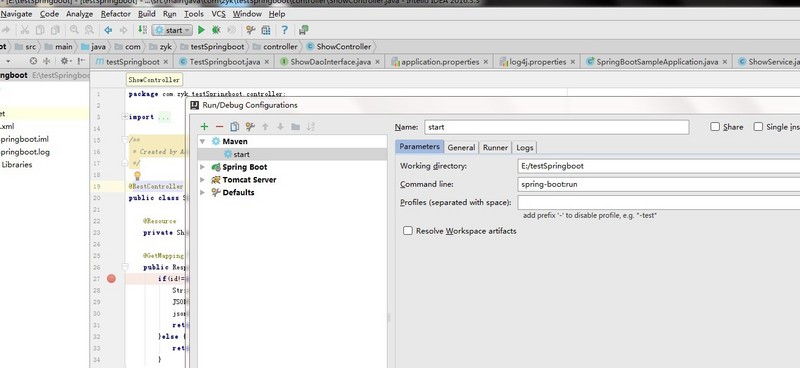Open the Analyze menu
Viewport: 800px width, 368px height.
pyautogui.click(x=79, y=14)
